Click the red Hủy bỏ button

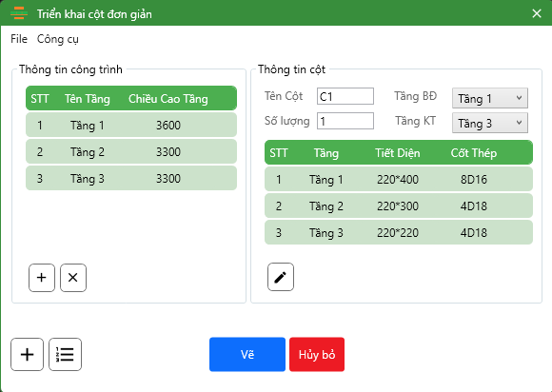tap(317, 354)
